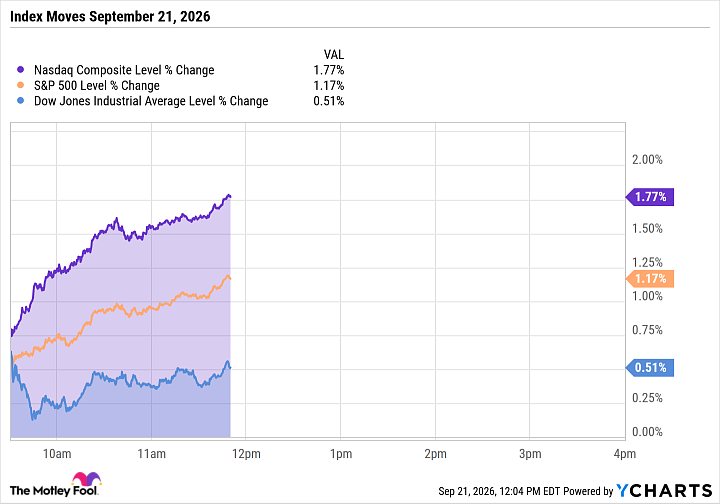Click the Nasdaq Composite Level % Change label
The image size is (720, 504).
(x=124, y=70)
